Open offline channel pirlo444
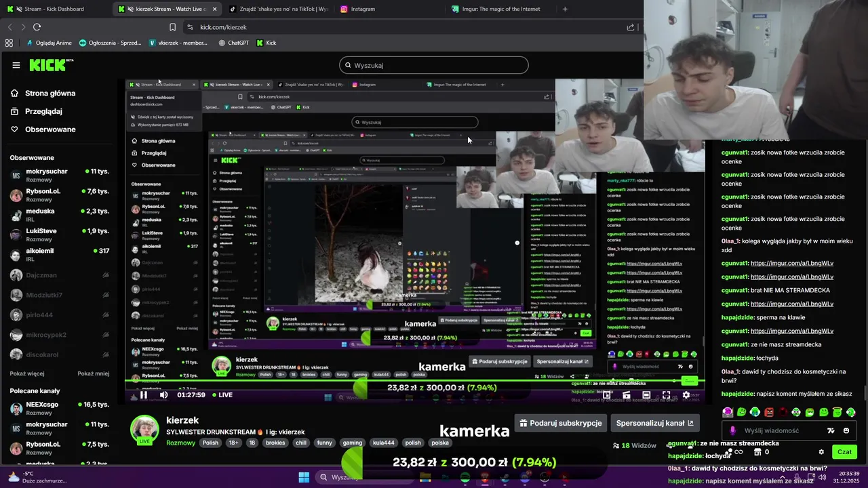Viewport: 868px width, 488px height. (60, 315)
